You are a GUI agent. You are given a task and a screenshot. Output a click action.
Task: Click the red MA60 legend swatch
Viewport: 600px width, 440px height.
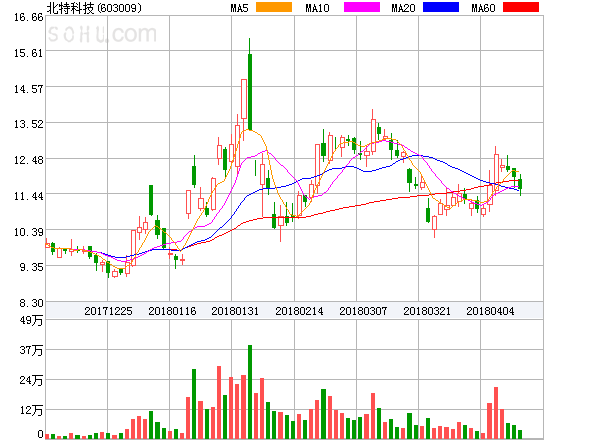pyautogui.click(x=521, y=7)
